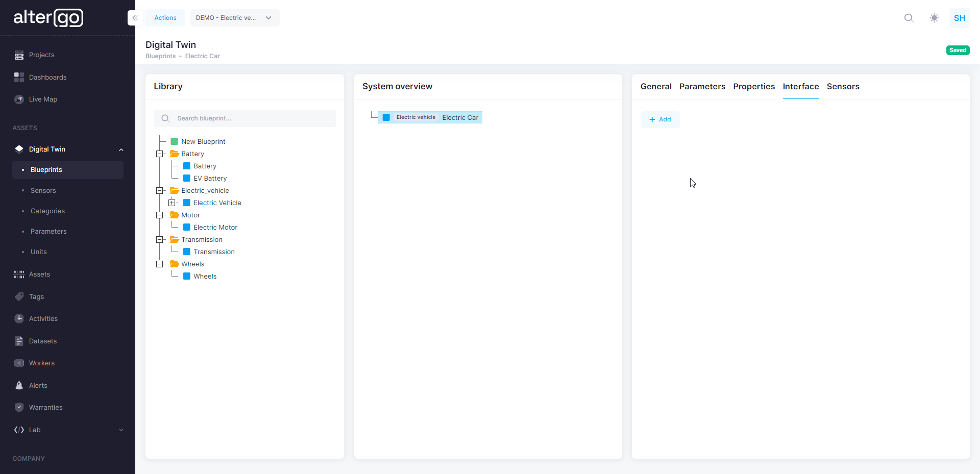Open the Workers sidebar item
This screenshot has width=980, height=474.
click(x=41, y=363)
